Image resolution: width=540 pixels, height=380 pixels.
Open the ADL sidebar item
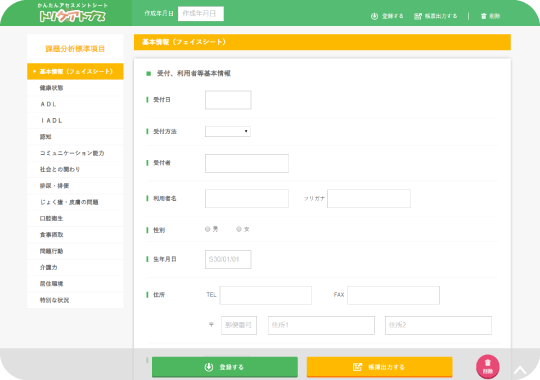click(75, 104)
